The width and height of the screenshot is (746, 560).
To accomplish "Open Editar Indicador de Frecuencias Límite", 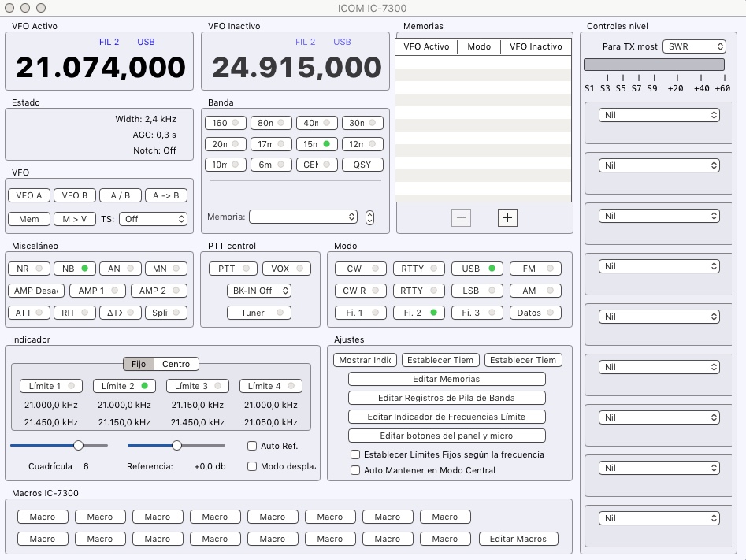I will coord(447,417).
